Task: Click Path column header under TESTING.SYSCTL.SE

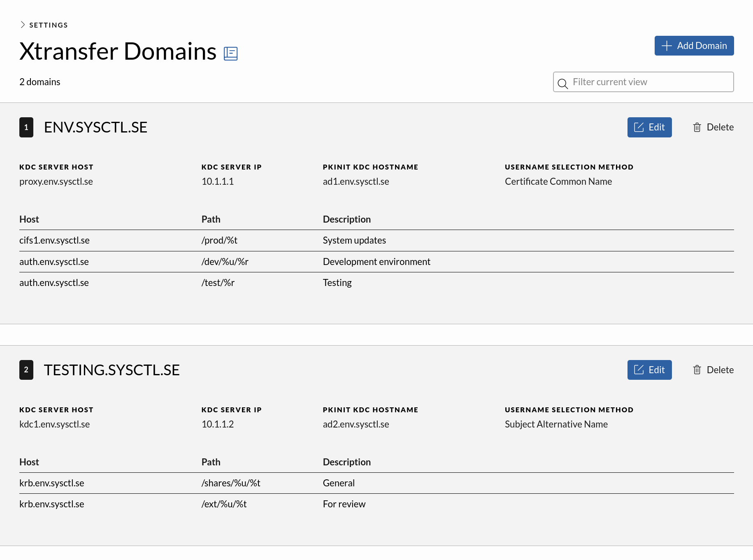Action: point(211,462)
